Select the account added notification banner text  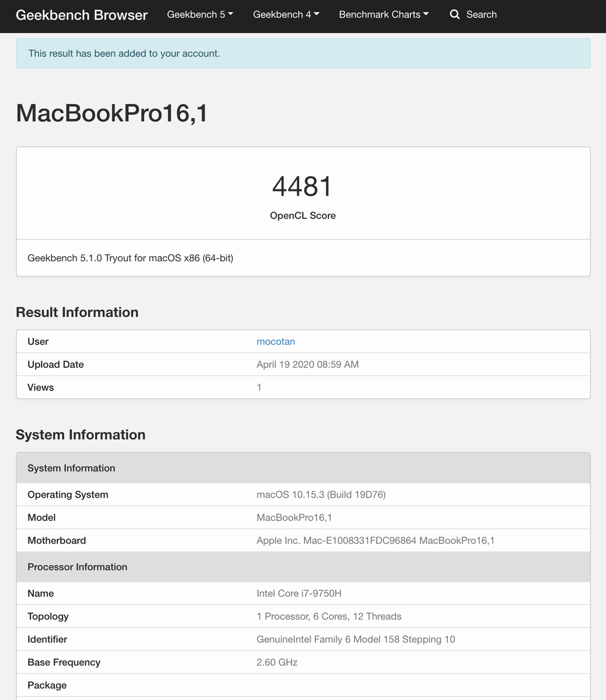(x=124, y=53)
